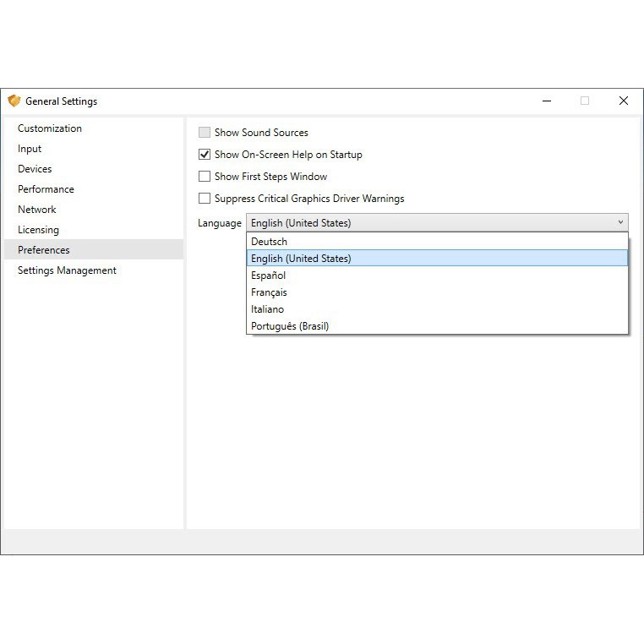Choose Italiano from language options
This screenshot has height=644, width=644.
(267, 309)
